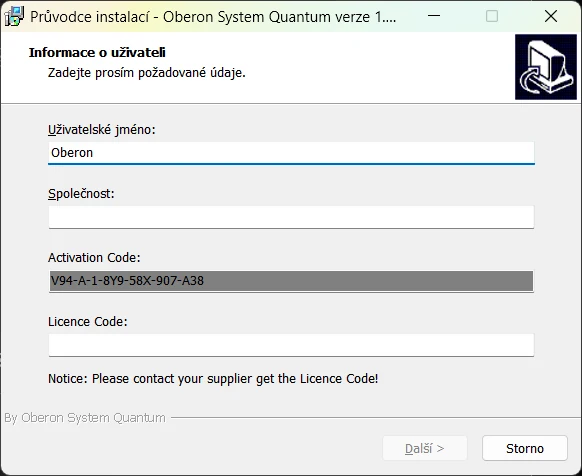Close the installation wizard window

tap(551, 16)
